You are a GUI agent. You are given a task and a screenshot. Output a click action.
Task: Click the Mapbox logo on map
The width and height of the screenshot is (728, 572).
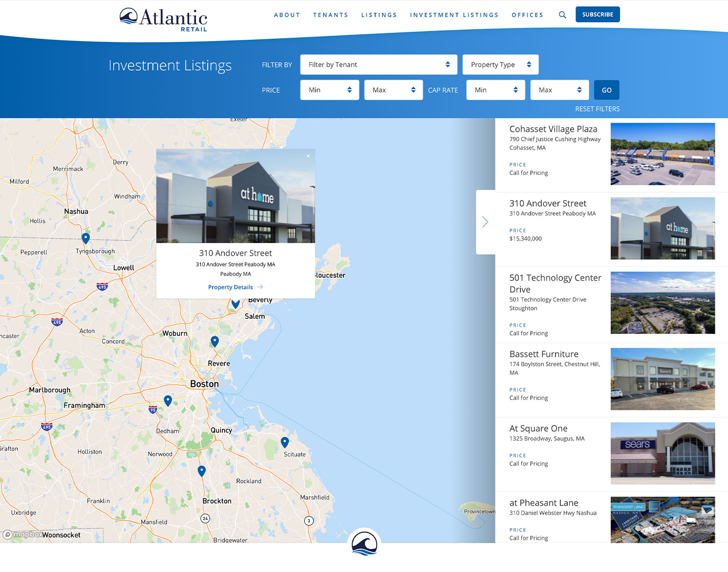click(22, 534)
